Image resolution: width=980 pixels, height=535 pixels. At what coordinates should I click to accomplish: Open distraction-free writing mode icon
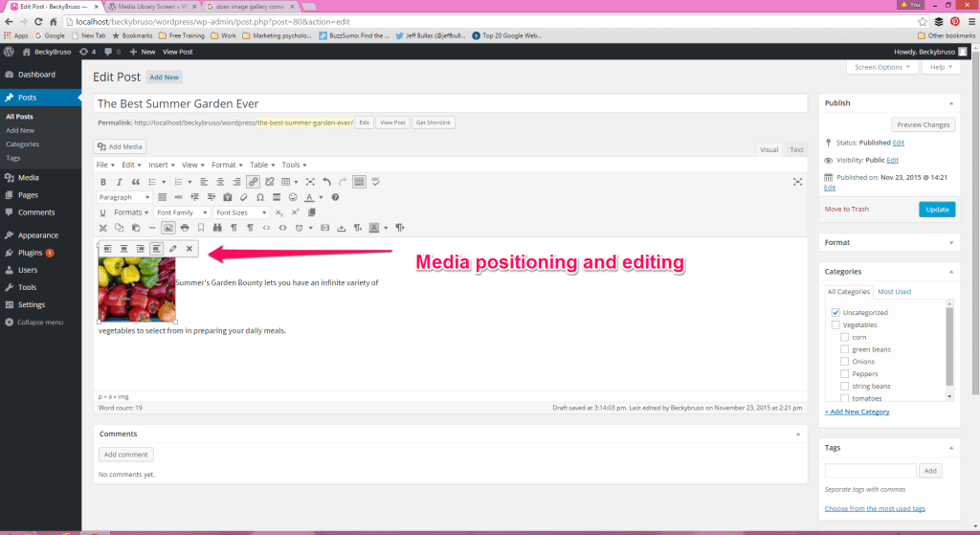(x=797, y=182)
